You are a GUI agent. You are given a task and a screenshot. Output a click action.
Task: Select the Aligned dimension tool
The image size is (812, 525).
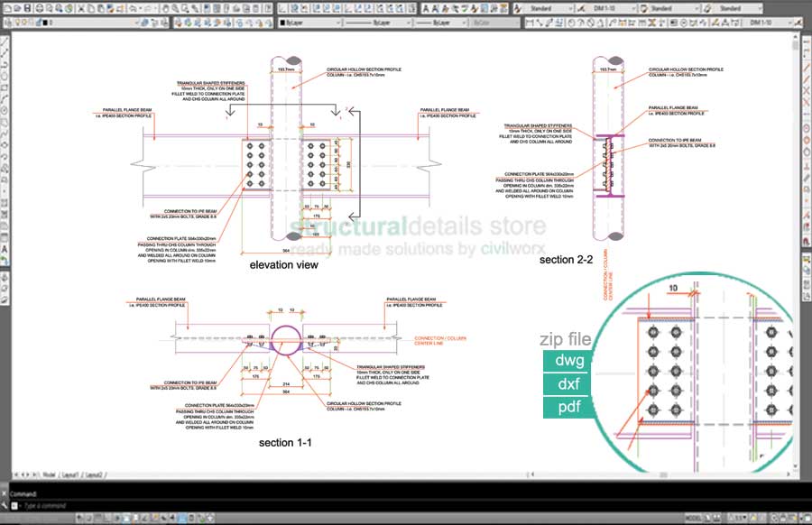click(540, 23)
